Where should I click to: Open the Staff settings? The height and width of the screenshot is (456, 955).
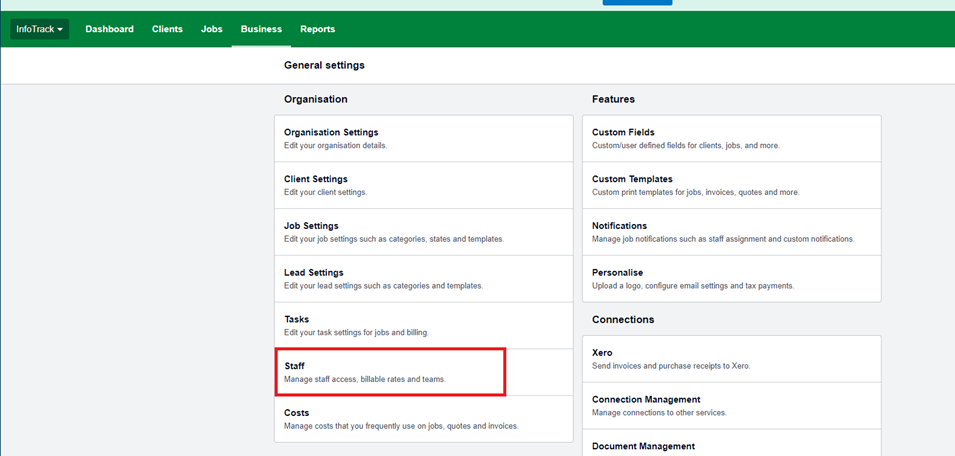coord(295,367)
